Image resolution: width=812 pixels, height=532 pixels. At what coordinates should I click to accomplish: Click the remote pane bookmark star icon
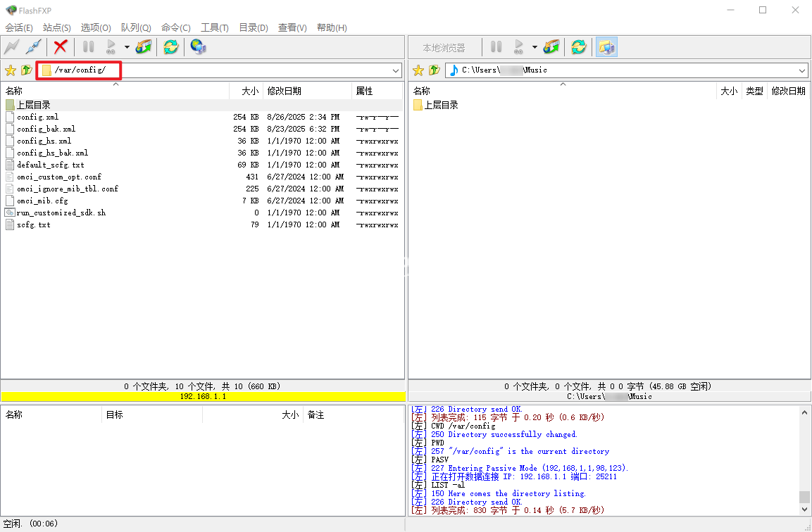[x=11, y=70]
